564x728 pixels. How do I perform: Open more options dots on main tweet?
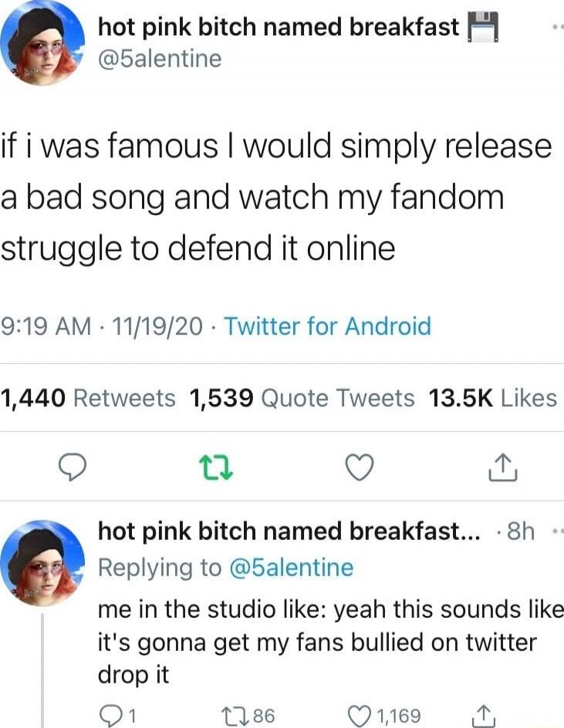(559, 29)
